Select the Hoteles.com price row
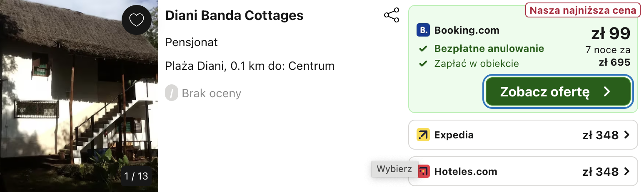The image size is (644, 192). coord(523,171)
